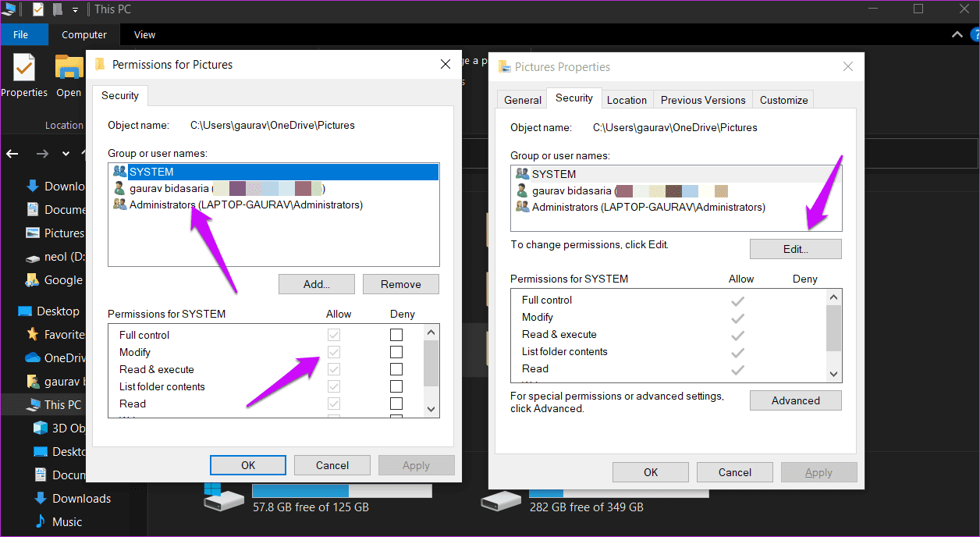Click the Add... button
This screenshot has width=980, height=537.
tap(317, 284)
